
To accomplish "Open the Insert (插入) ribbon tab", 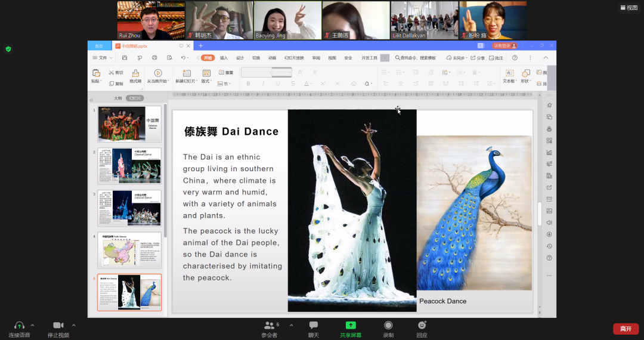I will click(224, 58).
